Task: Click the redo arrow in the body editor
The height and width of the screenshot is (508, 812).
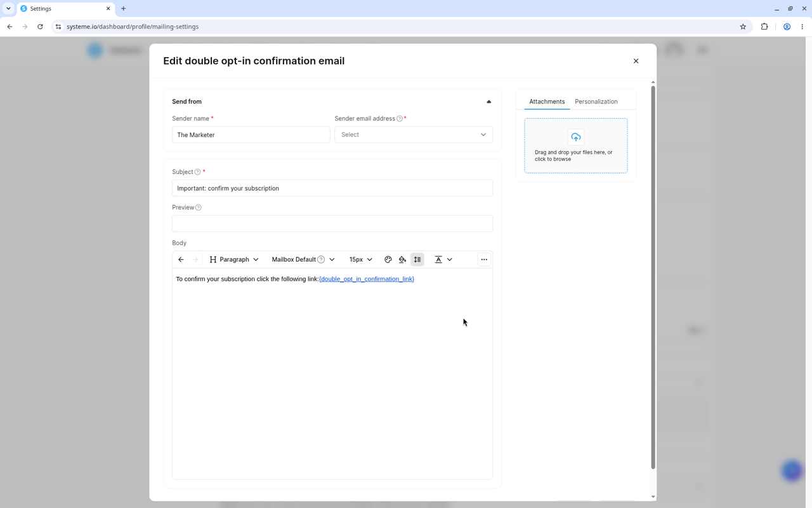Action: tap(195, 260)
